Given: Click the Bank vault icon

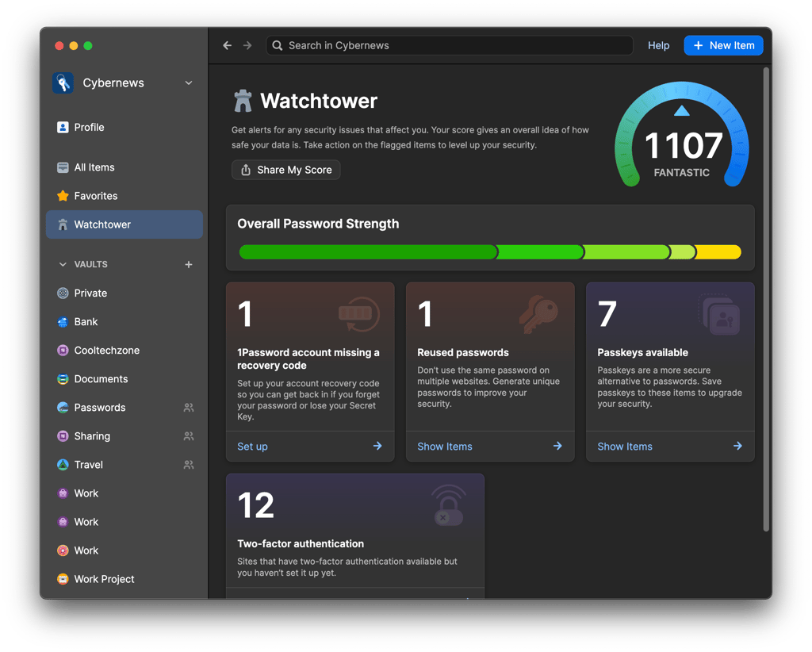Looking at the screenshot, I should click(63, 321).
